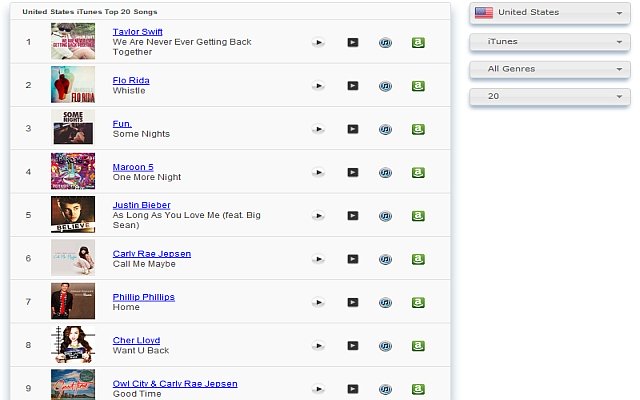This screenshot has height=400, width=640.
Task: Play preview of One More Night
Action: pyautogui.click(x=318, y=172)
